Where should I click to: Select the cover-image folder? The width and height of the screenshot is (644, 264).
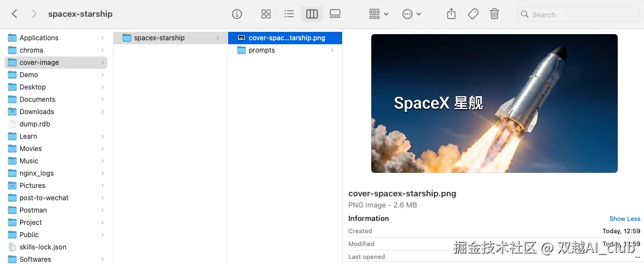pos(56,63)
